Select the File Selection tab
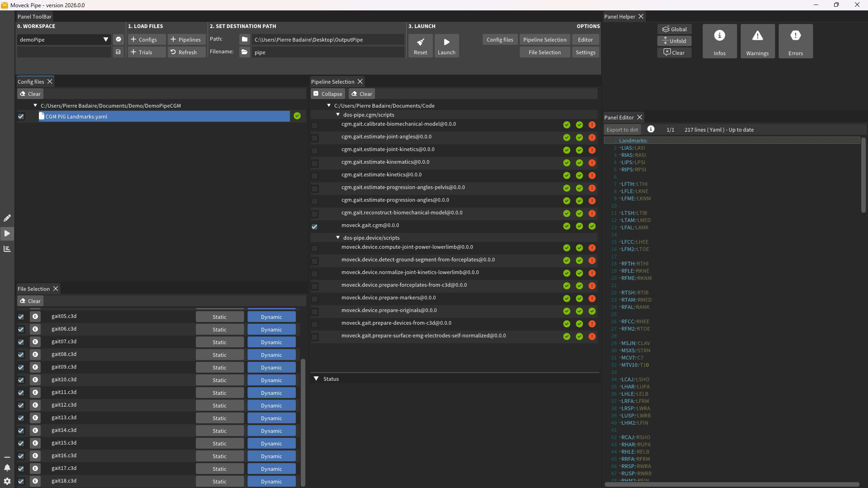 coord(33,289)
